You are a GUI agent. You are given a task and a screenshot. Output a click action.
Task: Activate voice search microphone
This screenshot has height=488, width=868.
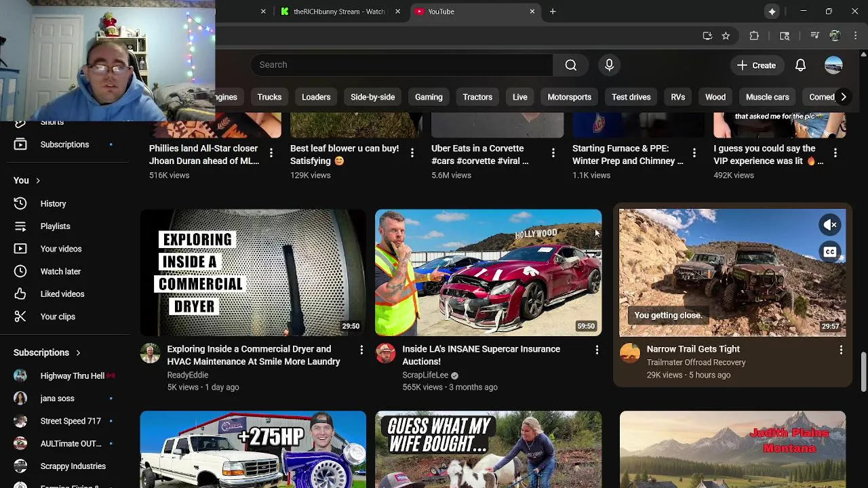click(609, 65)
